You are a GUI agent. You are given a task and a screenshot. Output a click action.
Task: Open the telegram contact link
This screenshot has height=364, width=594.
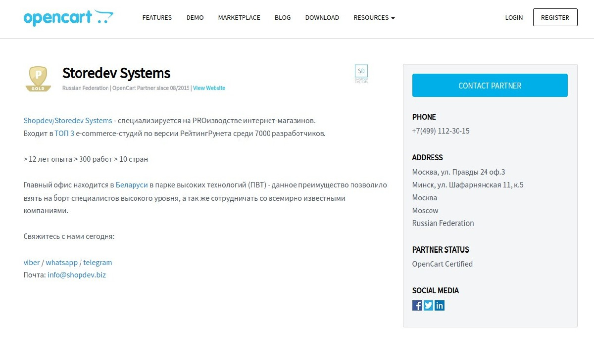pos(98,263)
